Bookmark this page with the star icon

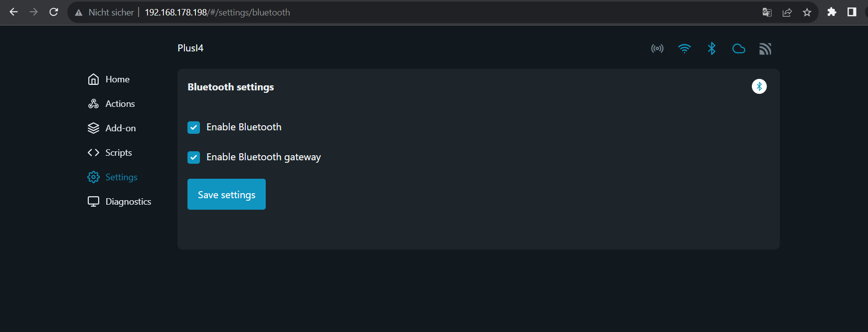(x=807, y=12)
